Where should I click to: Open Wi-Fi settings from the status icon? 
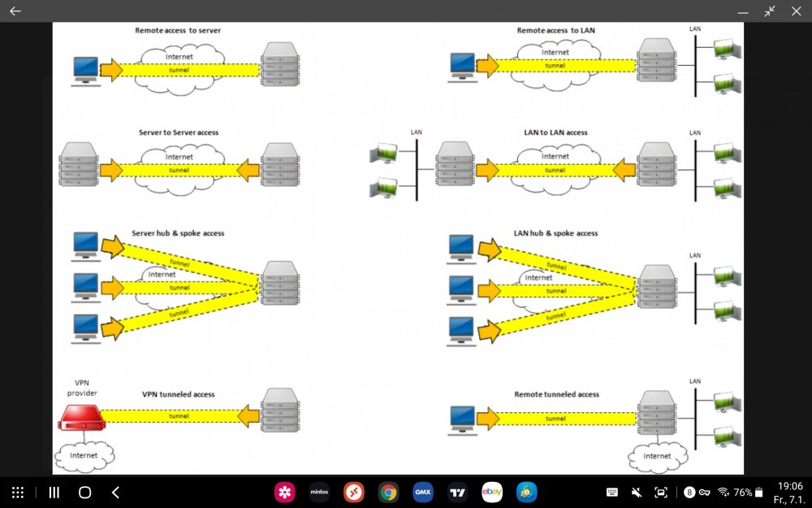pyautogui.click(x=723, y=493)
